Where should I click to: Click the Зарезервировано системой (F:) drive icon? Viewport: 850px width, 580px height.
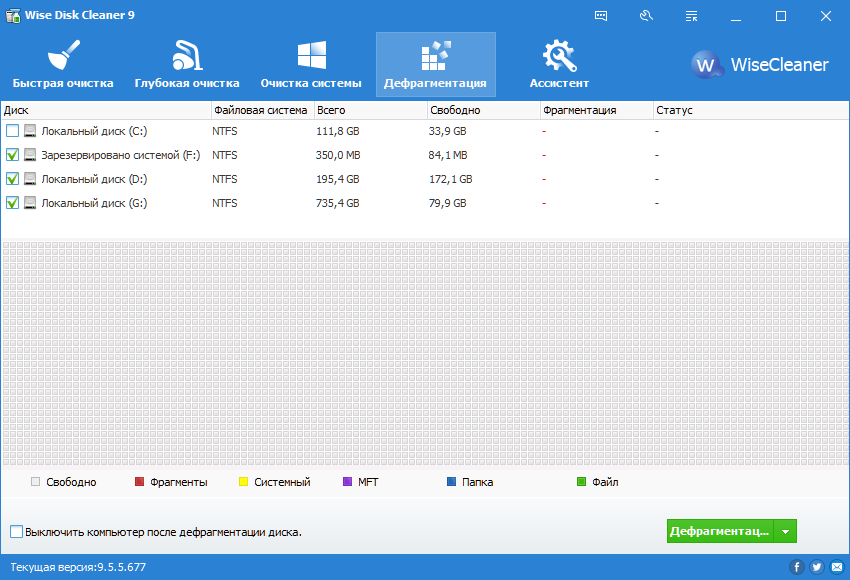point(30,155)
